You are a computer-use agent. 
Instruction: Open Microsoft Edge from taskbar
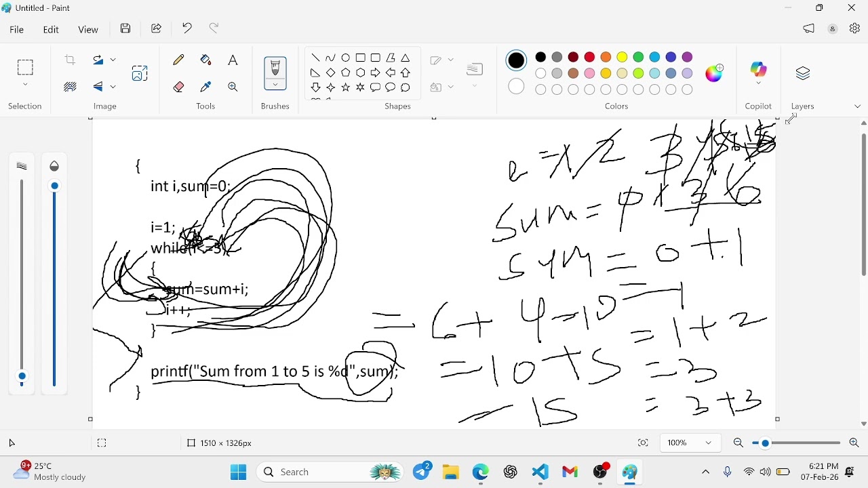481,472
